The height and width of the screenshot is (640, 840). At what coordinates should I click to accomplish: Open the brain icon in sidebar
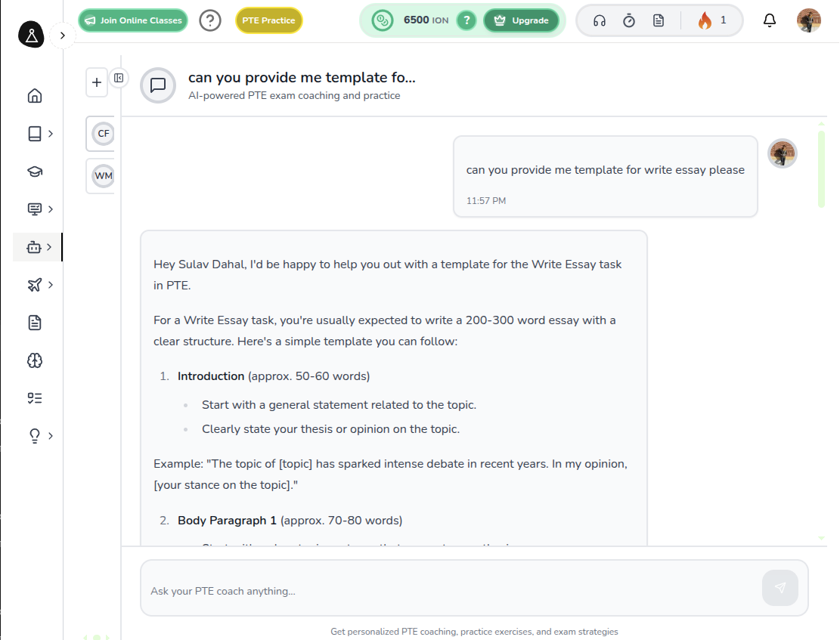[x=35, y=360]
